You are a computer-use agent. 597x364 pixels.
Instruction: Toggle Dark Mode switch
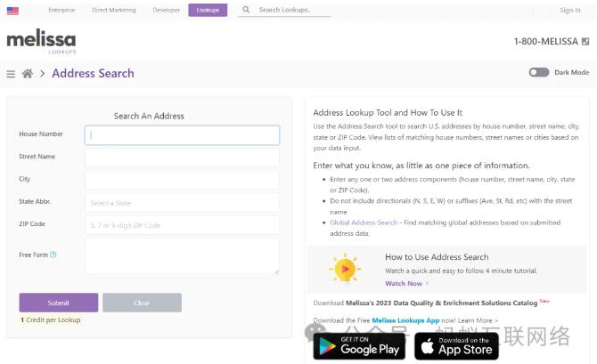pyautogui.click(x=539, y=72)
